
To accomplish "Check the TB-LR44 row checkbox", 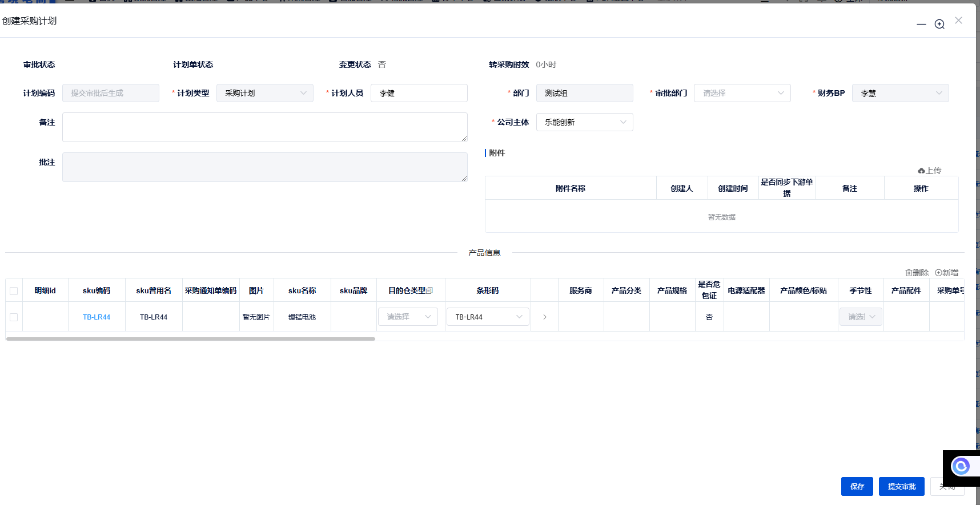I will click(x=14, y=317).
